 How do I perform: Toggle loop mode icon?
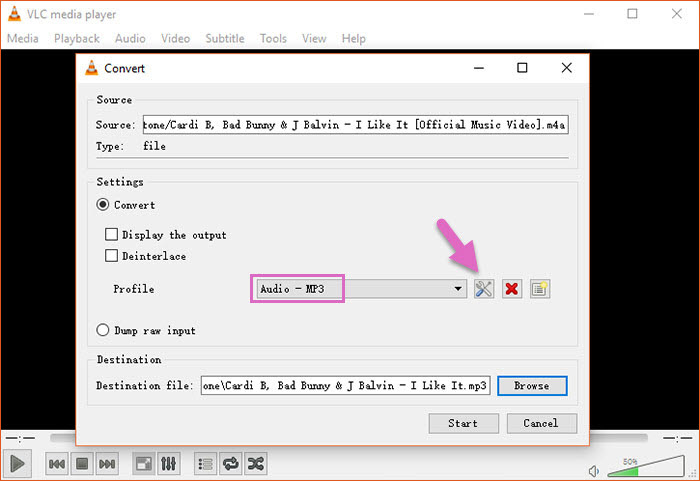[231, 464]
